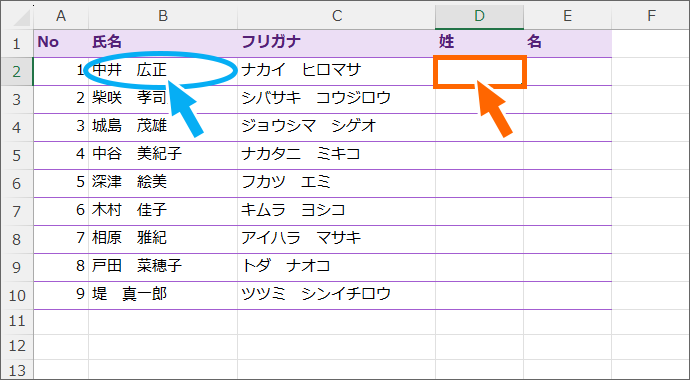Select cell containing '中井 広正'
The height and width of the screenshot is (380, 690).
pos(163,72)
